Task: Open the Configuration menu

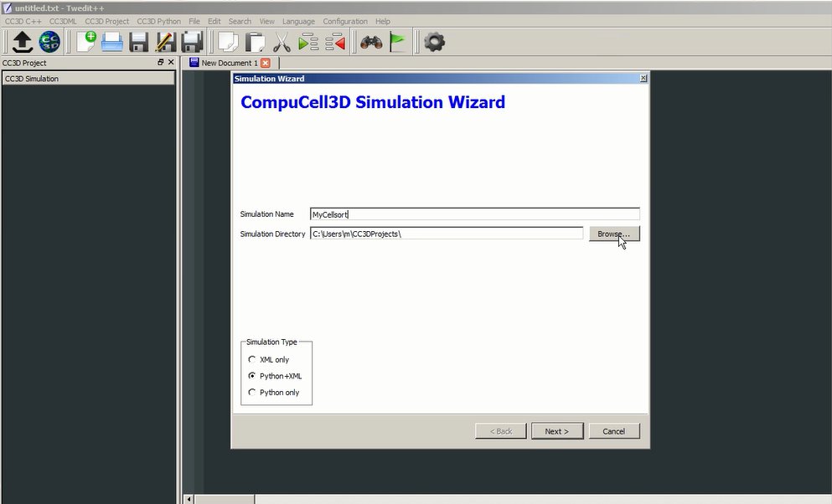Action: tap(344, 21)
